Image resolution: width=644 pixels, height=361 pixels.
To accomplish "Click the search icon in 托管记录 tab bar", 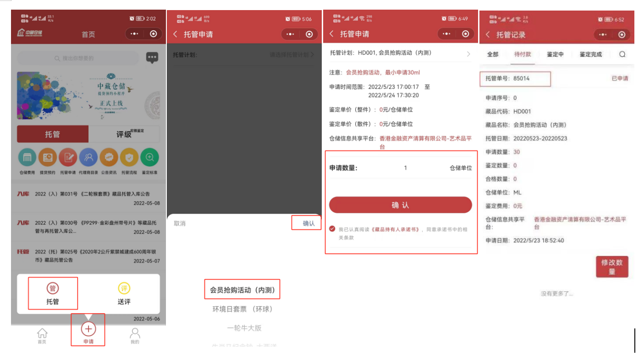I will pyautogui.click(x=622, y=54).
